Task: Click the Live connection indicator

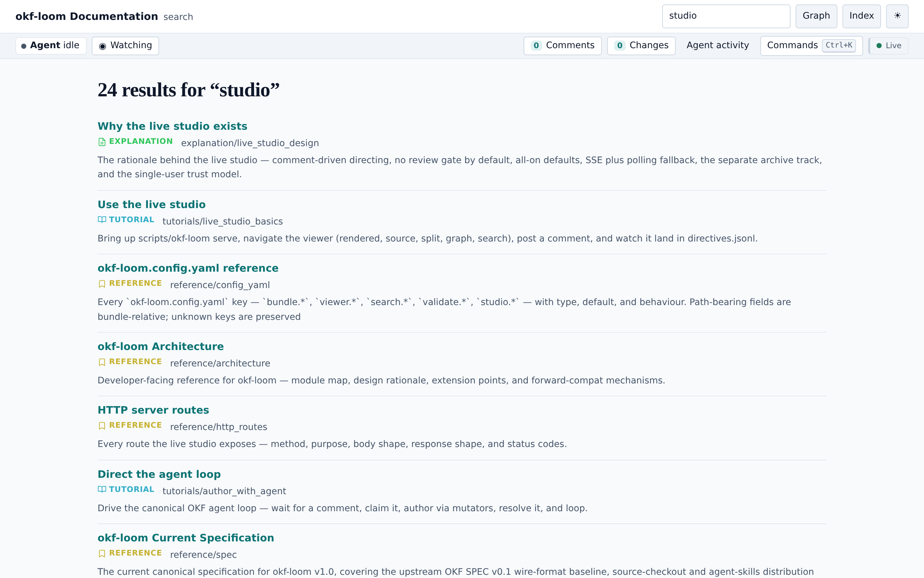Action: coord(888,46)
